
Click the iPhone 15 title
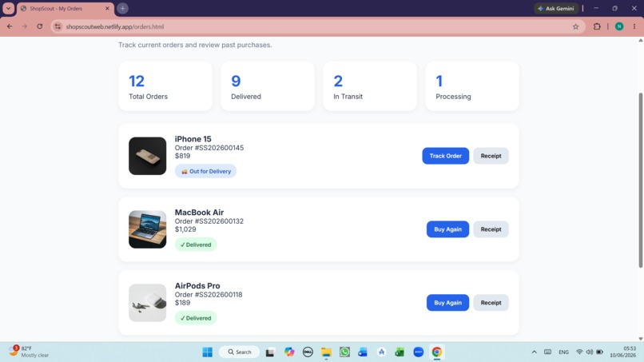193,139
